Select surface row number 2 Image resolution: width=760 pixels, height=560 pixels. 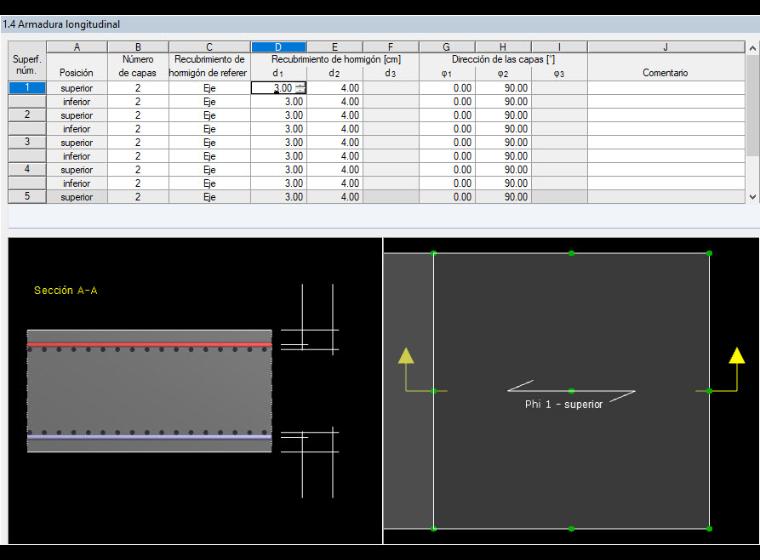click(x=27, y=115)
